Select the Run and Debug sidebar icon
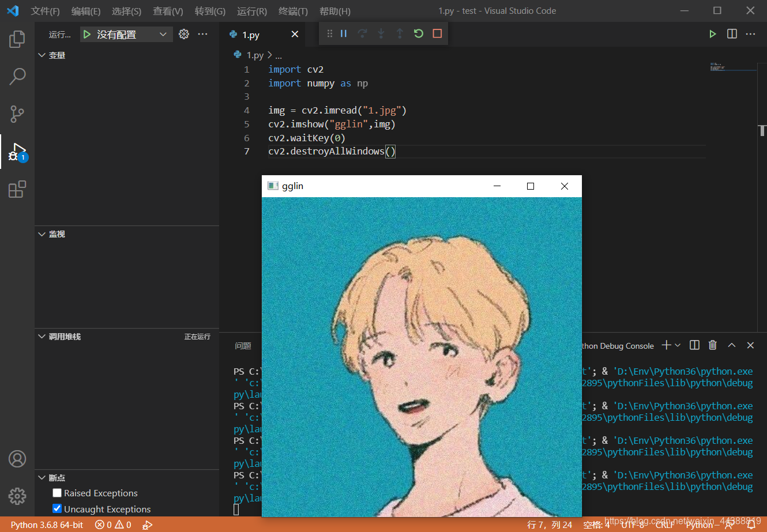Screen dimensions: 767x532 point(17,152)
